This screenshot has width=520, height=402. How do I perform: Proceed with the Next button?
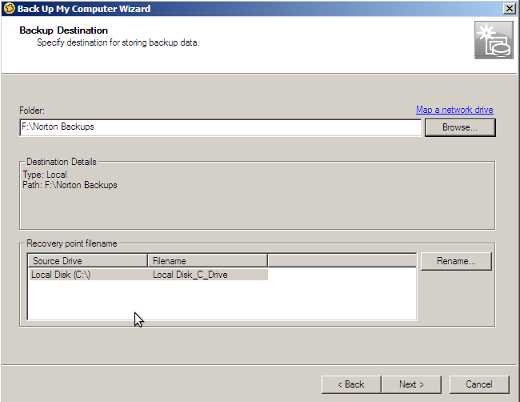[x=412, y=385]
